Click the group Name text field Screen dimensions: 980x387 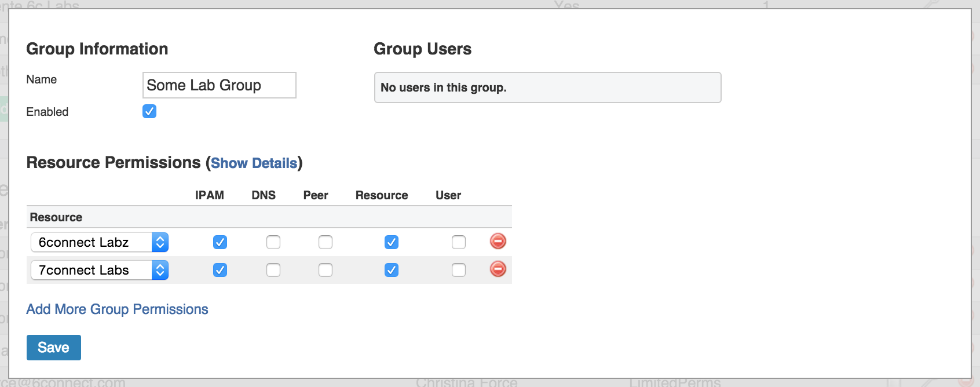click(219, 85)
